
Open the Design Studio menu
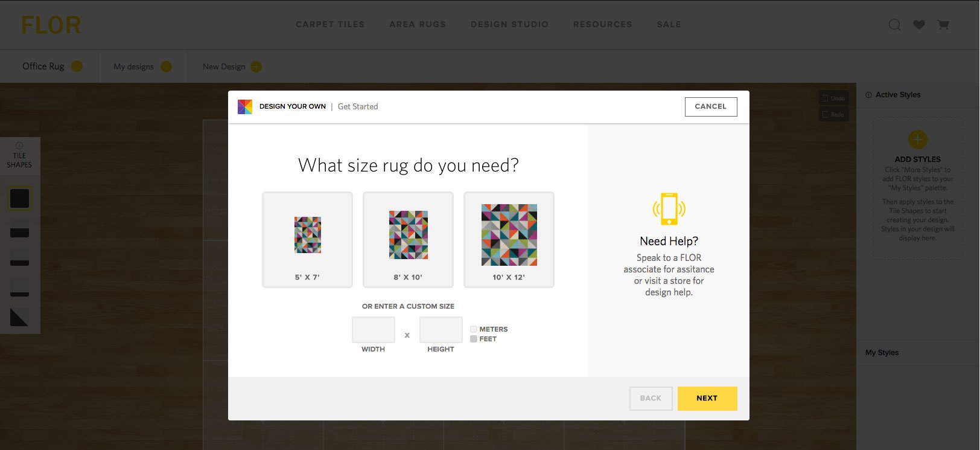coord(510,25)
